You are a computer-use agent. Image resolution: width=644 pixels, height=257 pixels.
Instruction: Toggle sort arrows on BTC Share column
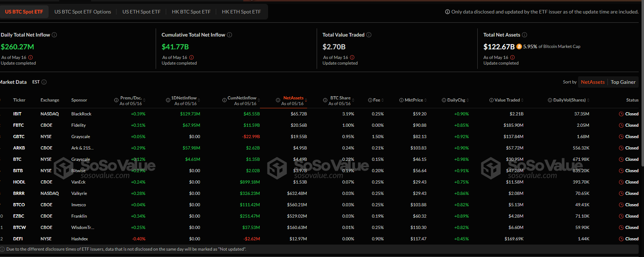pos(353,100)
